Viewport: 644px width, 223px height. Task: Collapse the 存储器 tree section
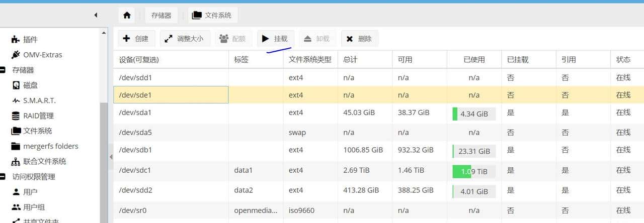3,70
